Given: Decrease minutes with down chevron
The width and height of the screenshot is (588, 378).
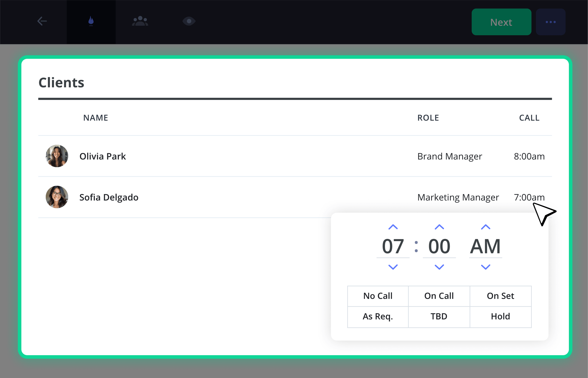Looking at the screenshot, I should [439, 267].
